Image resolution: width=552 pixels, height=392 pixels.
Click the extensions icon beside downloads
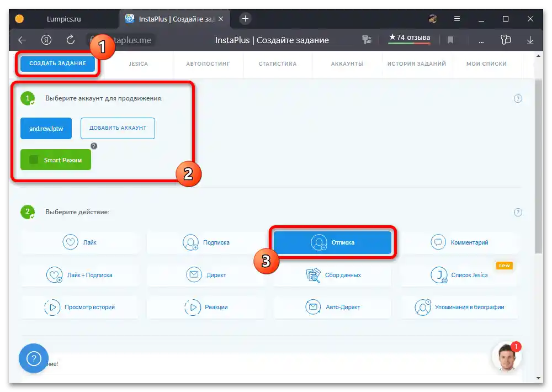click(506, 40)
